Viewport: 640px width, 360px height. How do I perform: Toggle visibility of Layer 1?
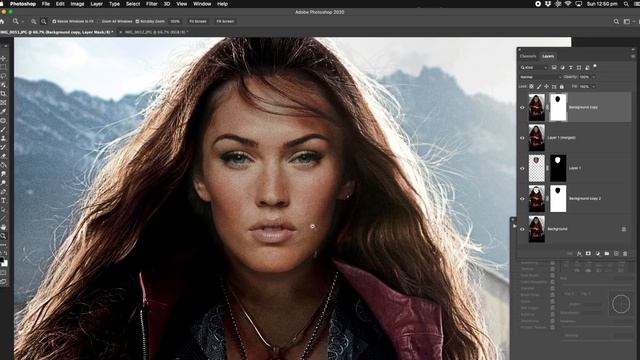pos(522,168)
